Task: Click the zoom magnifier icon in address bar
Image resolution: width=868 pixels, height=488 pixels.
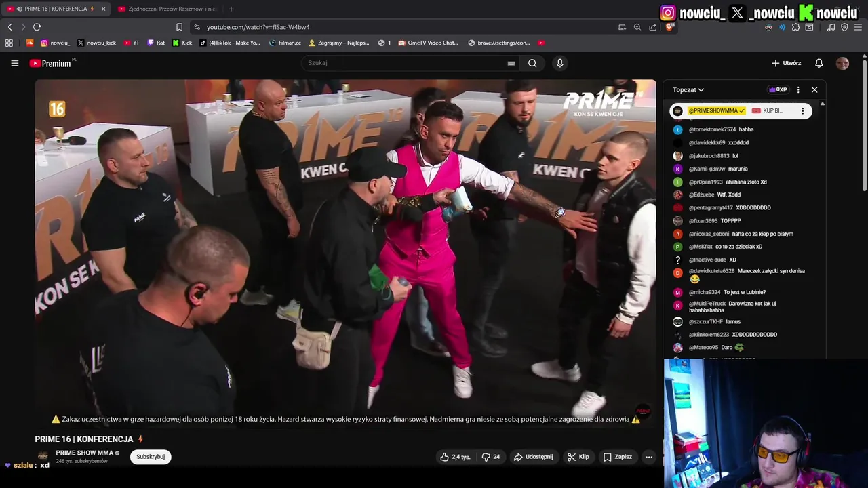Action: point(637,27)
